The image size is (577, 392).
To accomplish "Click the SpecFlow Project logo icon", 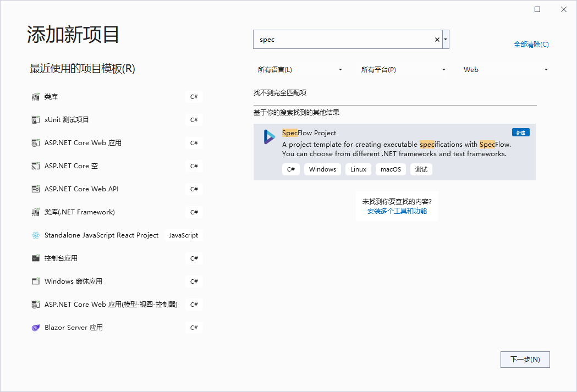I will [269, 137].
